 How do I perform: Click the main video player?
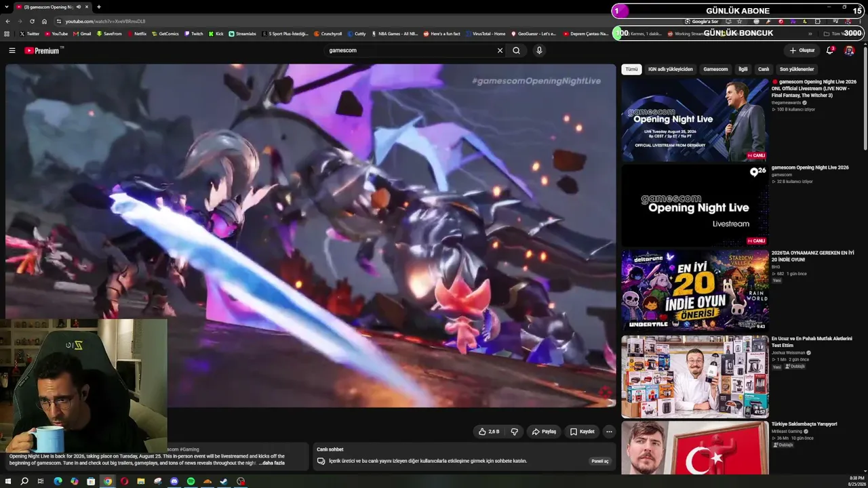(x=311, y=235)
